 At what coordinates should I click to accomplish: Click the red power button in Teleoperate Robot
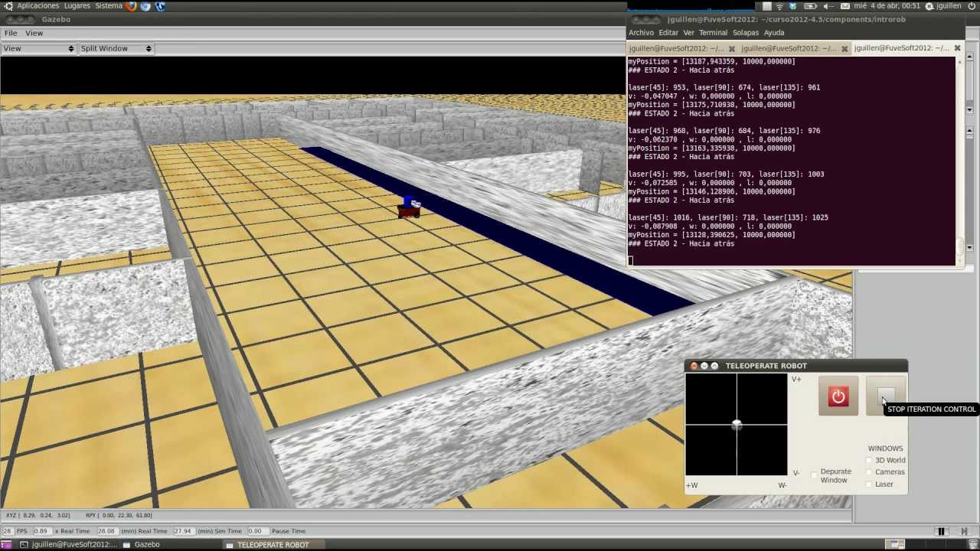pos(838,396)
